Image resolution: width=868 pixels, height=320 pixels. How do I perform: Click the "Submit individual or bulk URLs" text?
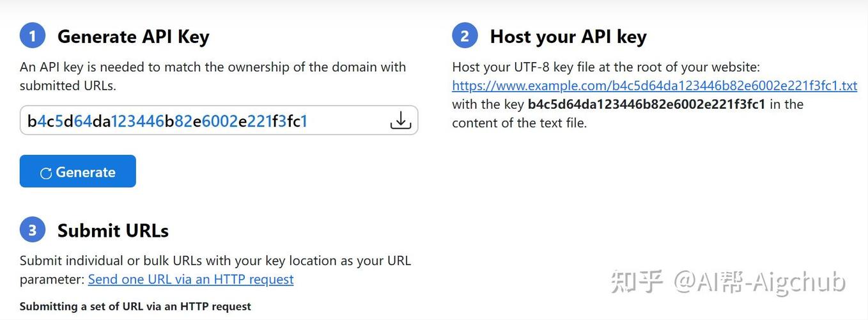pos(215,261)
